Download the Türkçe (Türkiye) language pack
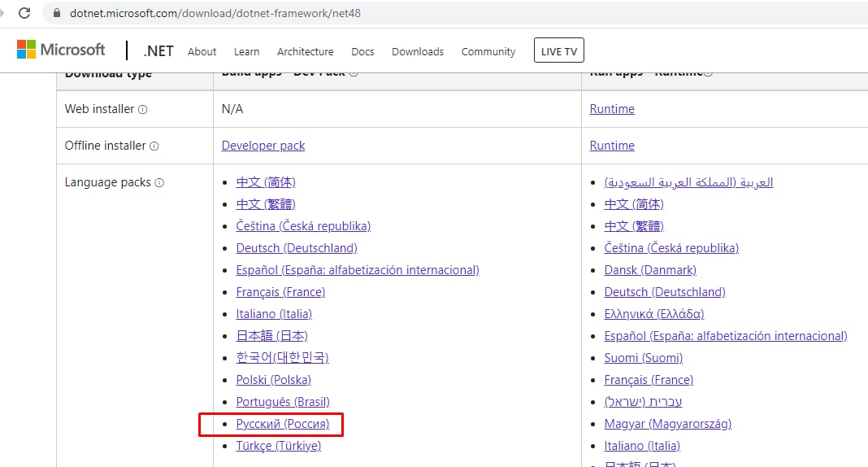This screenshot has height=467, width=868. pyautogui.click(x=279, y=446)
